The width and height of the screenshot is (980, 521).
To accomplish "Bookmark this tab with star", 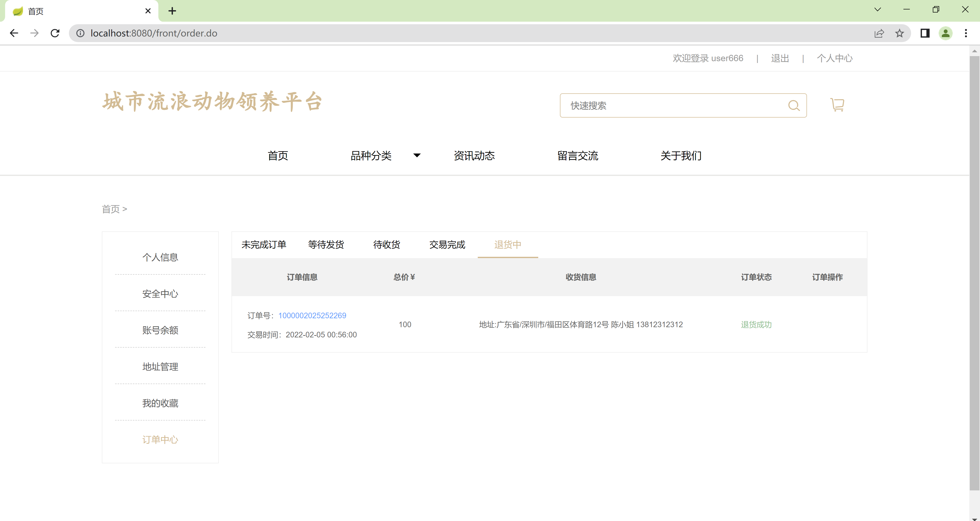I will 899,33.
